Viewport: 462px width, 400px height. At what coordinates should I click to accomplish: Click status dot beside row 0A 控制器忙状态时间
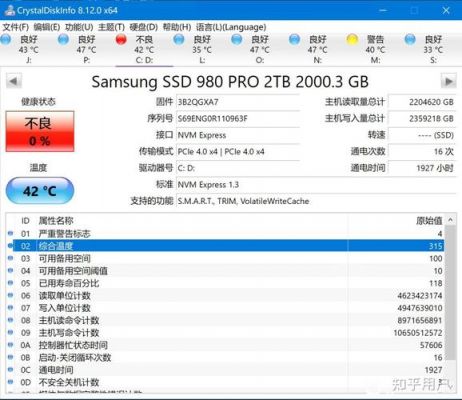point(10,345)
